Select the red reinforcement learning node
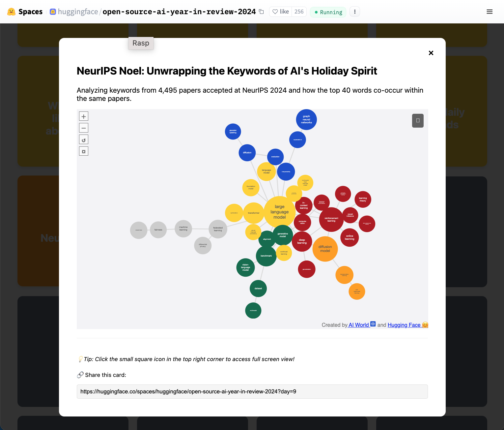Screen dimensions: 504x430 point(331,219)
